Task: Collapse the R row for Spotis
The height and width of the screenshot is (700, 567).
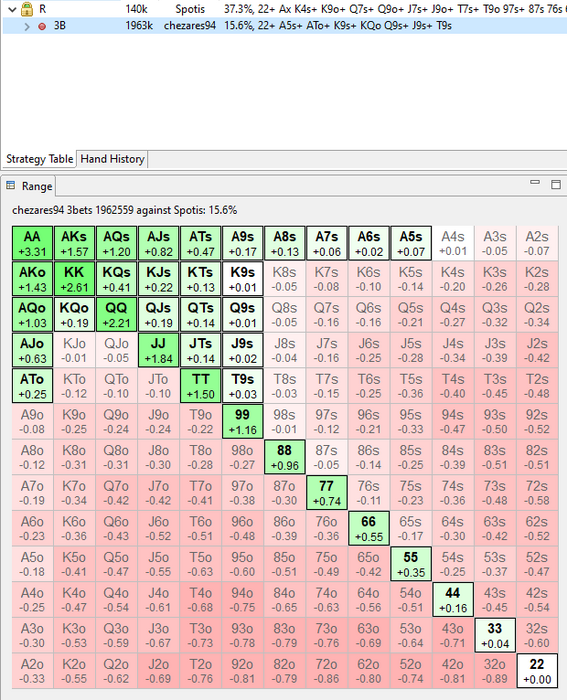Action: click(x=12, y=9)
